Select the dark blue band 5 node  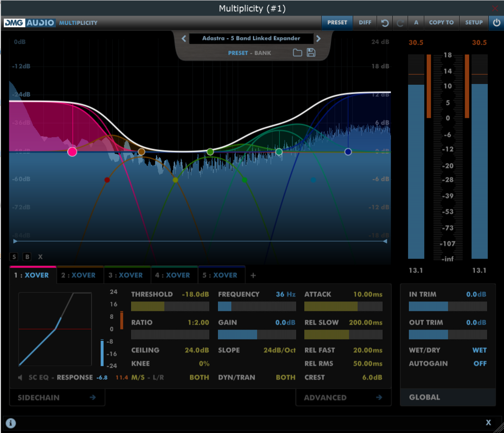click(x=348, y=152)
